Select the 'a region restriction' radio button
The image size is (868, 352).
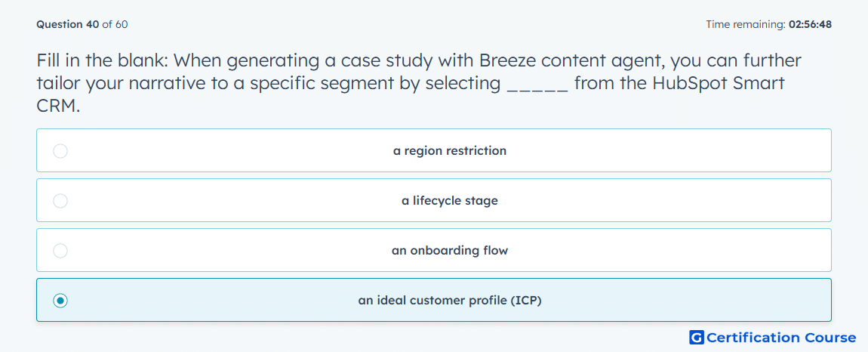pyautogui.click(x=60, y=151)
